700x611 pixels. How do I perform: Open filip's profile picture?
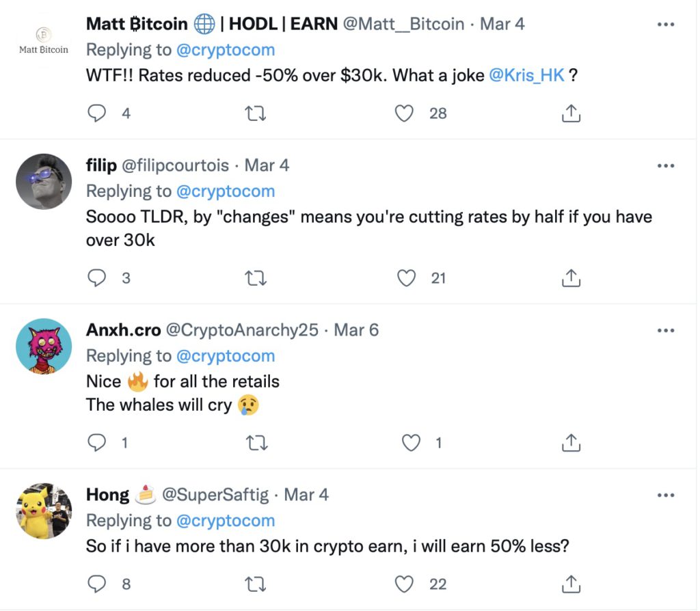44,181
